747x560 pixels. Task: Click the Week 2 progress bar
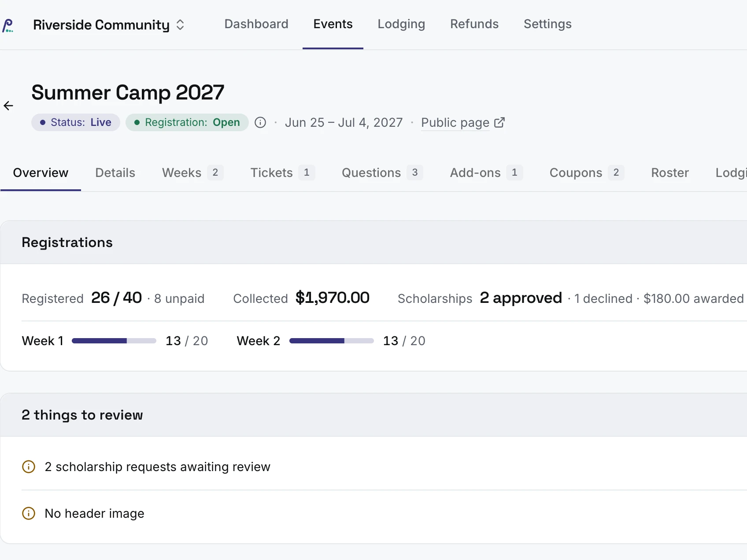tap(332, 341)
